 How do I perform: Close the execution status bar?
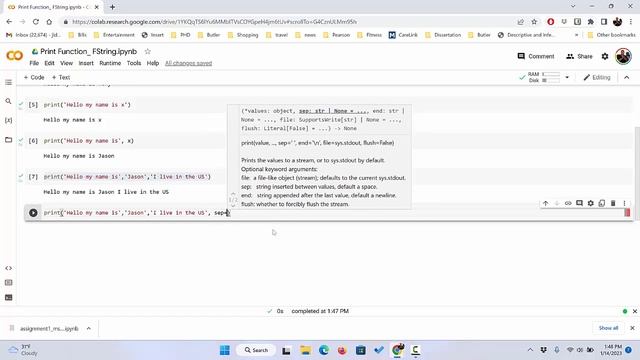click(x=635, y=311)
